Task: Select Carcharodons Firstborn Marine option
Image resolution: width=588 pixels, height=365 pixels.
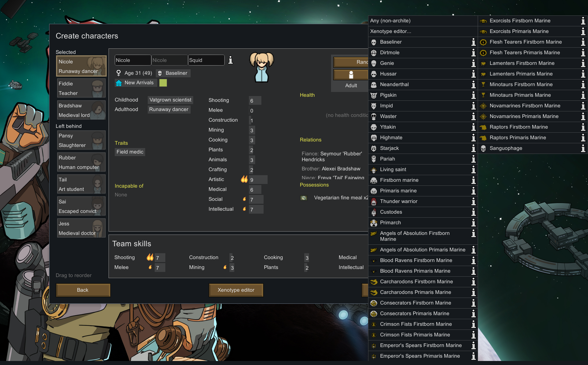Action: pos(423,282)
